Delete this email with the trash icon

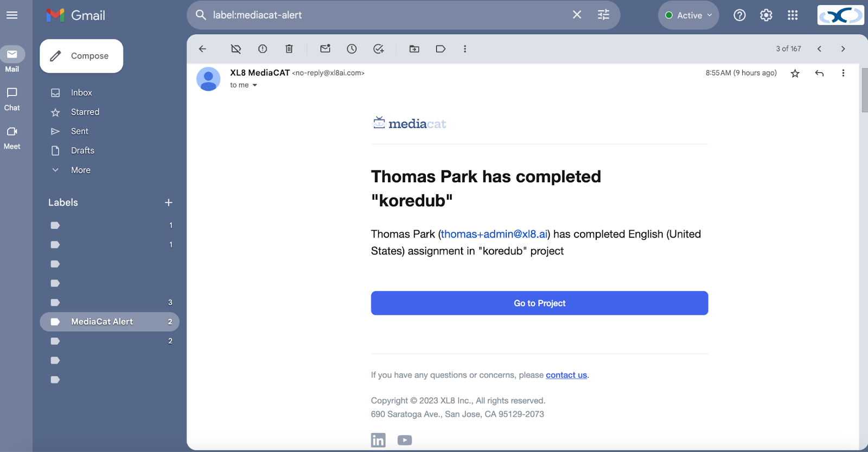[x=289, y=49]
